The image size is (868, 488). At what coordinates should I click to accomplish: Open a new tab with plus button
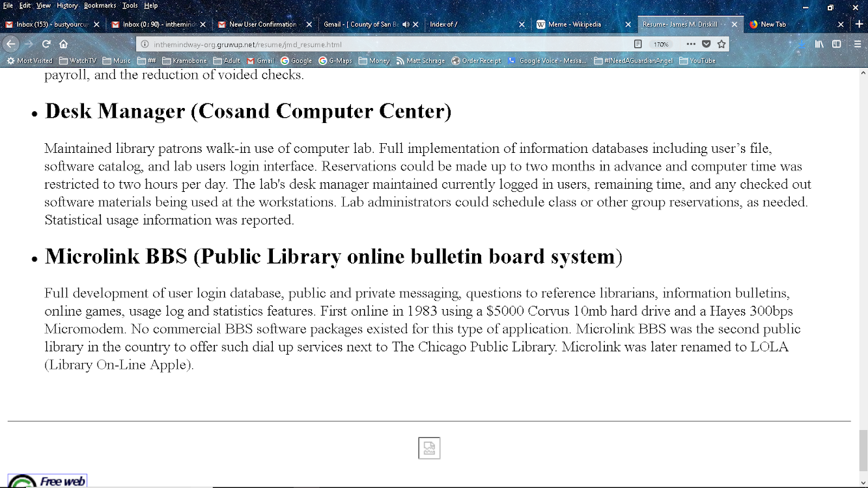pos(859,24)
